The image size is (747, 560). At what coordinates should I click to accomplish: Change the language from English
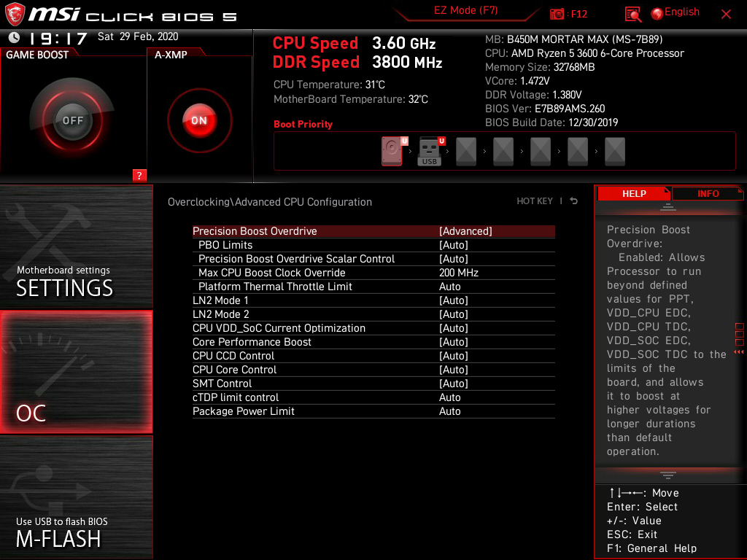[x=682, y=12]
